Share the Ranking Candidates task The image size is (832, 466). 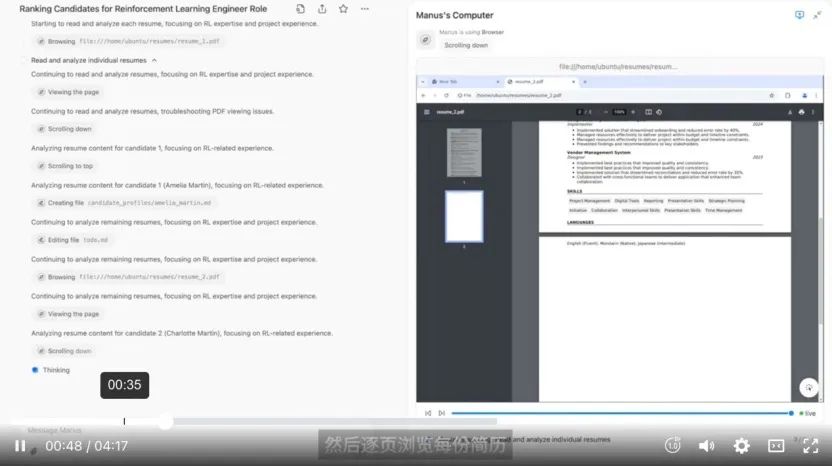click(x=322, y=8)
